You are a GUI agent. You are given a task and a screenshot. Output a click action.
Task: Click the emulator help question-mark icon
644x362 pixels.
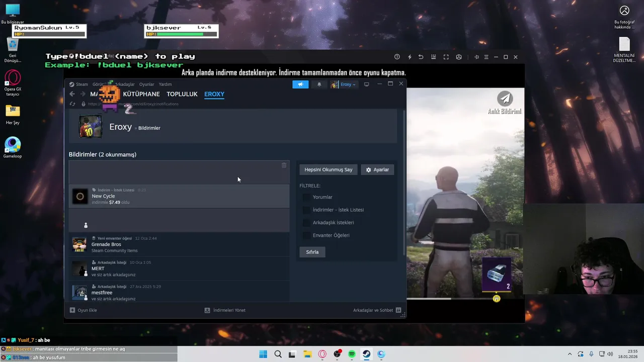coord(397,57)
